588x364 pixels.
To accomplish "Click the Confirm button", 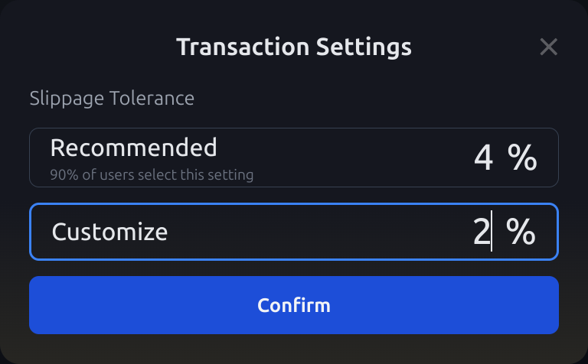I will (294, 305).
